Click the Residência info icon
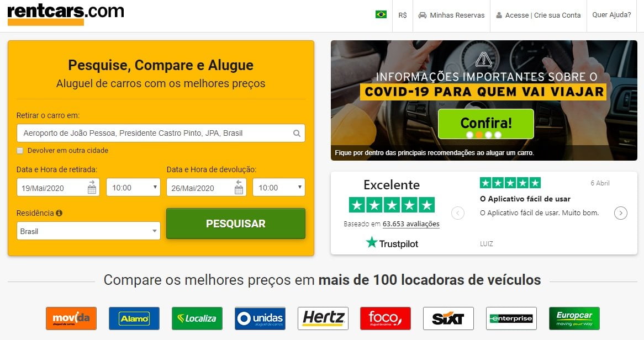Image resolution: width=644 pixels, height=340 pixels. coord(59,213)
